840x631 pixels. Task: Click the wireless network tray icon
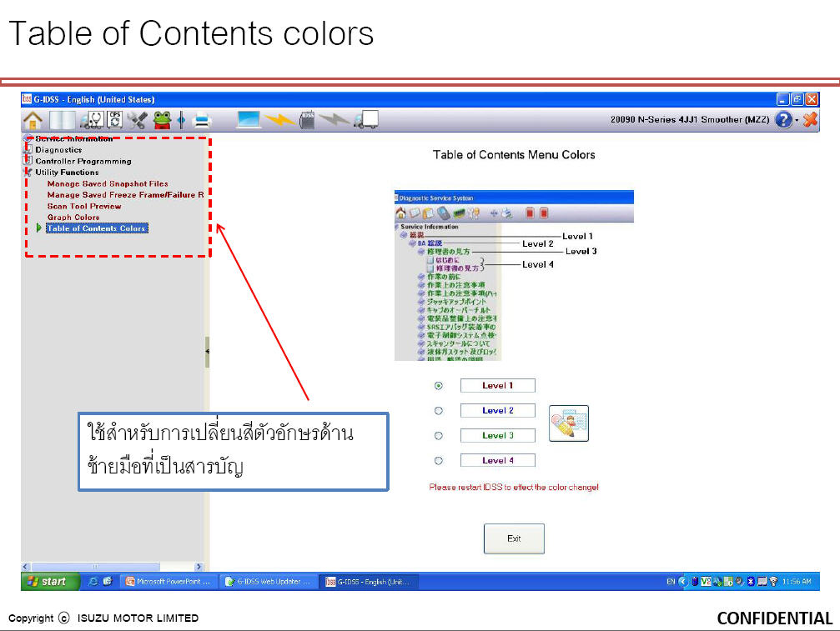[773, 581]
